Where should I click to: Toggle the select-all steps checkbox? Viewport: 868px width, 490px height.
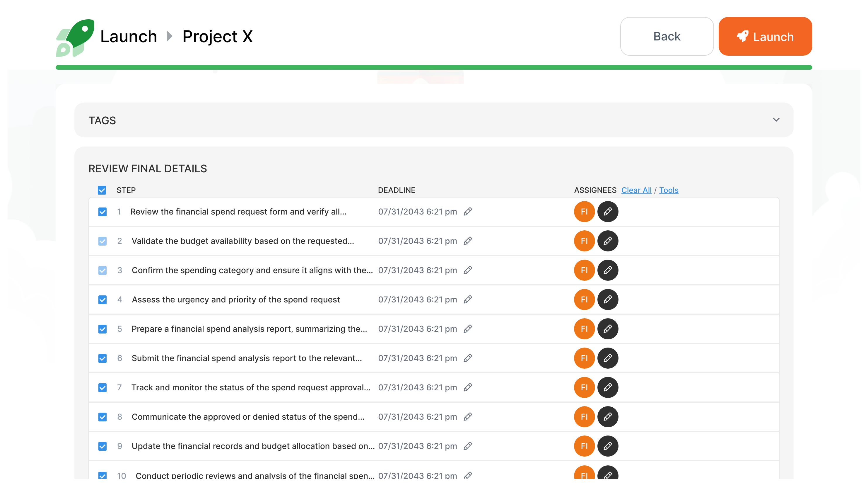point(102,190)
